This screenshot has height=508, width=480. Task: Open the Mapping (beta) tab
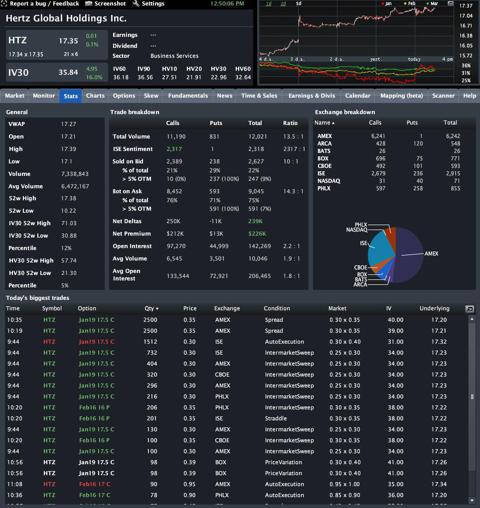pos(402,96)
